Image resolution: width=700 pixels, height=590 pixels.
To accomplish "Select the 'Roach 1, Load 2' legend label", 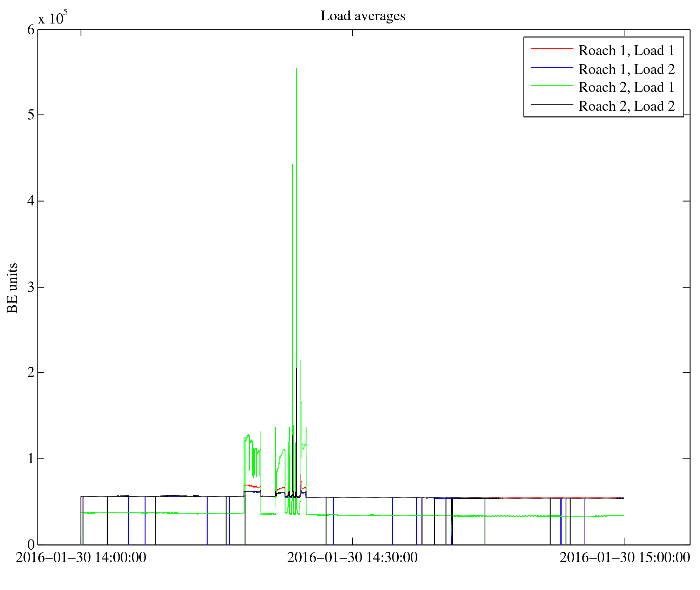I will [x=626, y=69].
